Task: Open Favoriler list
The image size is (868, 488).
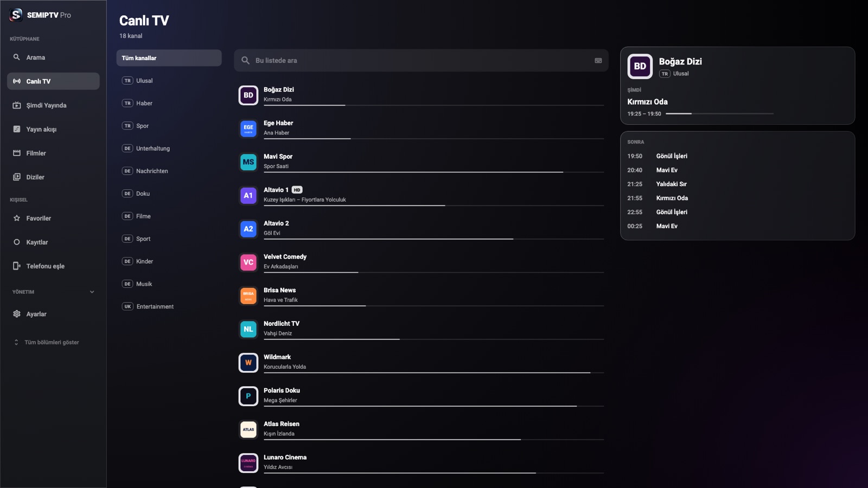Action: pyautogui.click(x=53, y=218)
